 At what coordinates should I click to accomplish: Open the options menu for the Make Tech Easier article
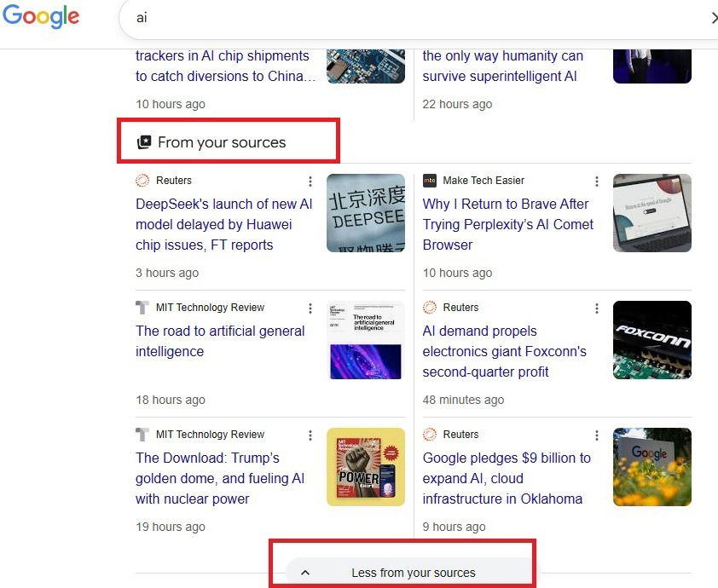point(597,182)
